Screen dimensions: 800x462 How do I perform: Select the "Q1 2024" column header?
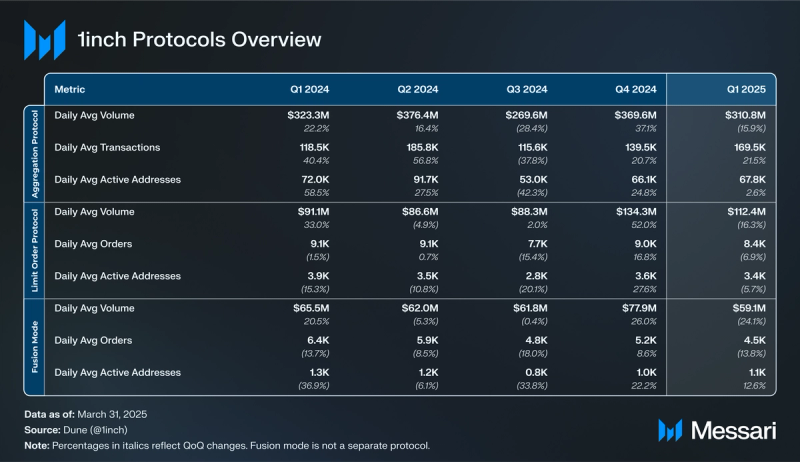[310, 89]
